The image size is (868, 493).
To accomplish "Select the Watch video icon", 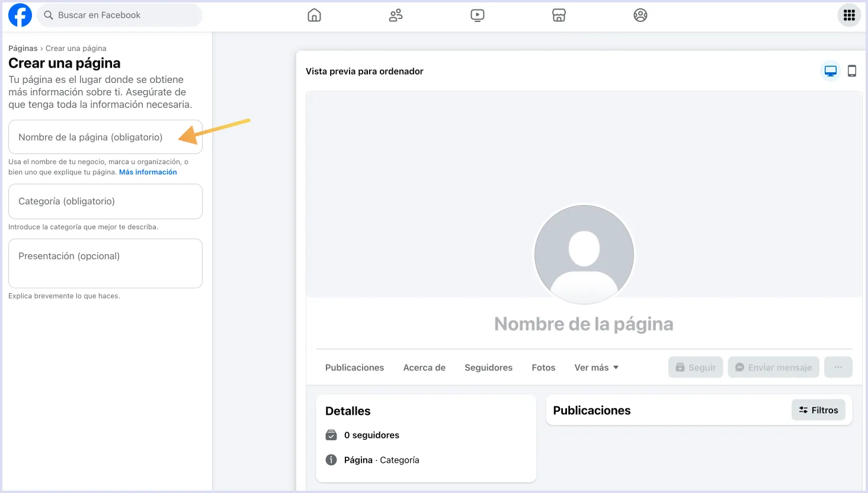I will pyautogui.click(x=477, y=15).
